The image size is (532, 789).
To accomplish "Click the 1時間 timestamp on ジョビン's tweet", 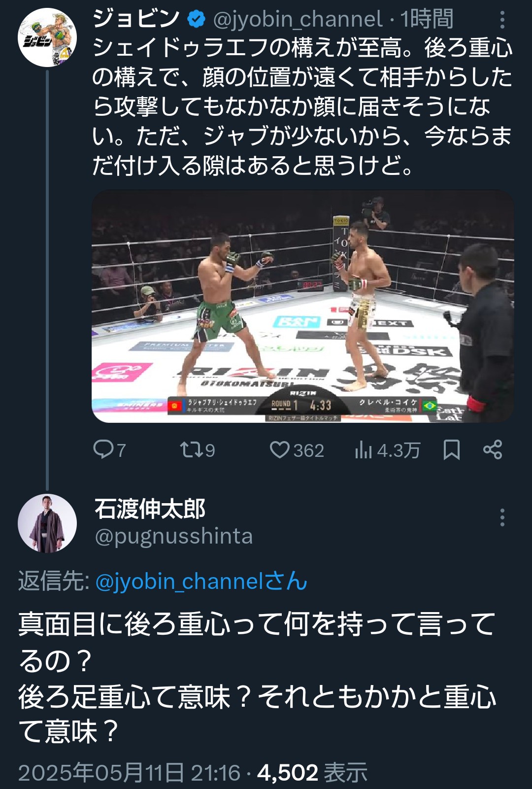I will (427, 20).
